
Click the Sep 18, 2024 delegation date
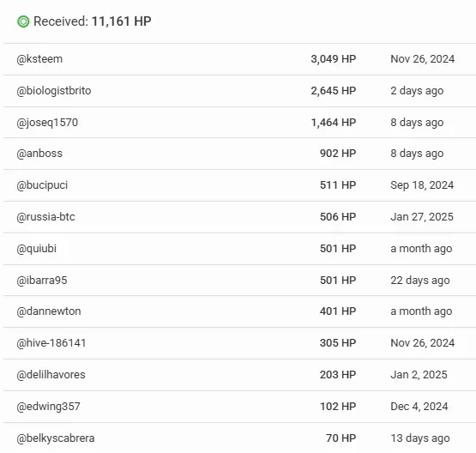click(x=422, y=185)
